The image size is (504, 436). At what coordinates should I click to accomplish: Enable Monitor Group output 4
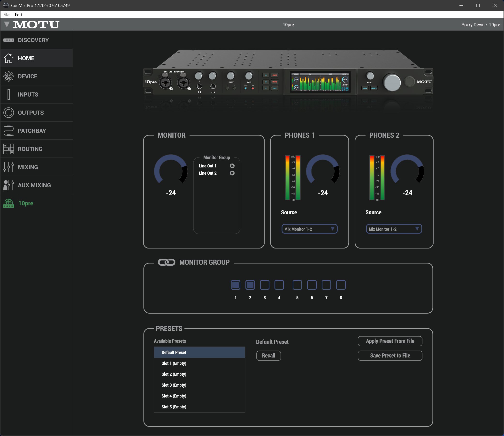tap(279, 285)
